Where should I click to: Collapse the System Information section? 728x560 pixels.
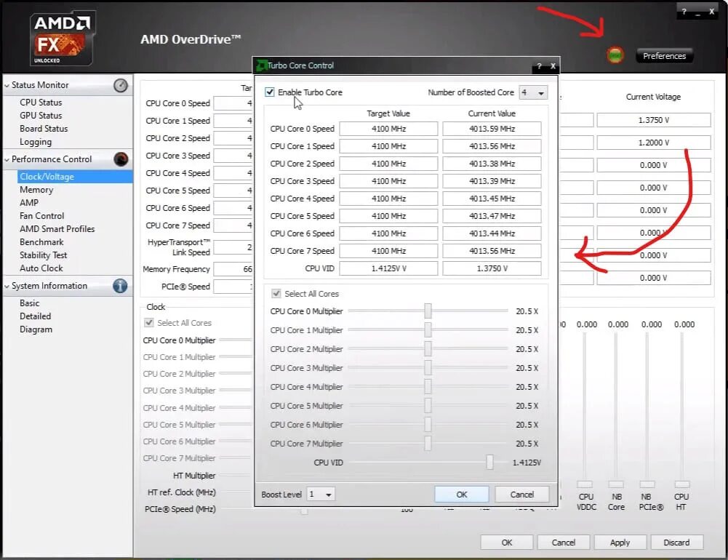coord(7,286)
